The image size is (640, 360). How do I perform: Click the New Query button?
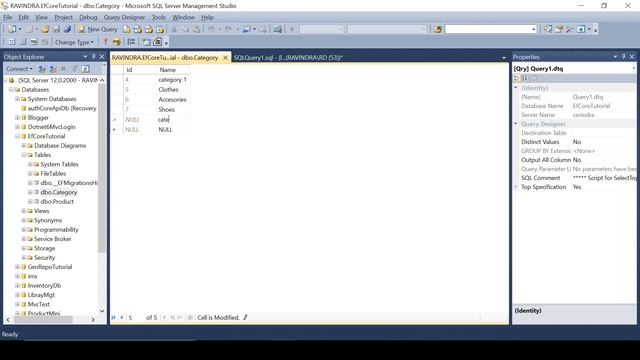98,29
